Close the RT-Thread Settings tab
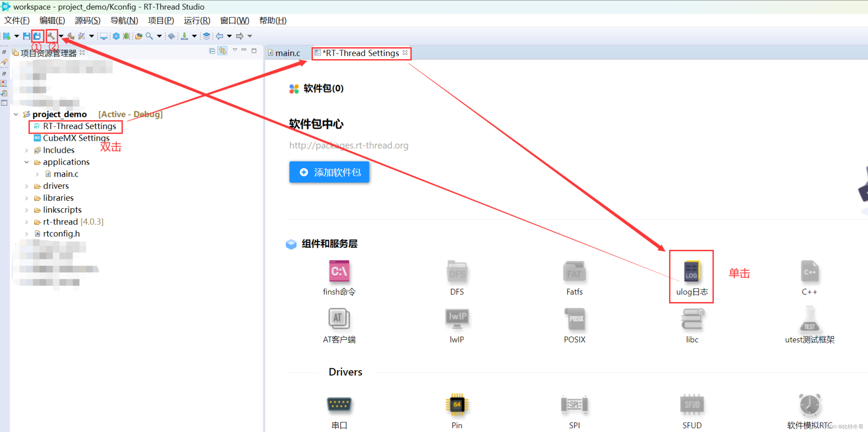Screen dimensions: 868x432 pos(405,53)
